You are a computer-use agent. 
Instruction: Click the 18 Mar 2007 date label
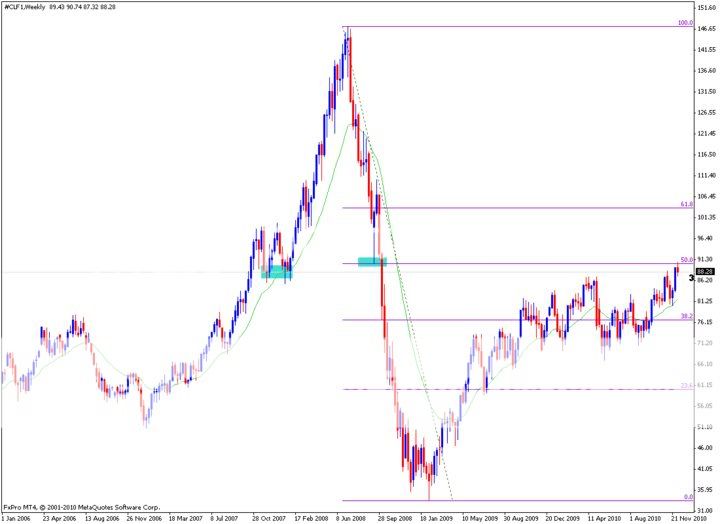click(186, 518)
